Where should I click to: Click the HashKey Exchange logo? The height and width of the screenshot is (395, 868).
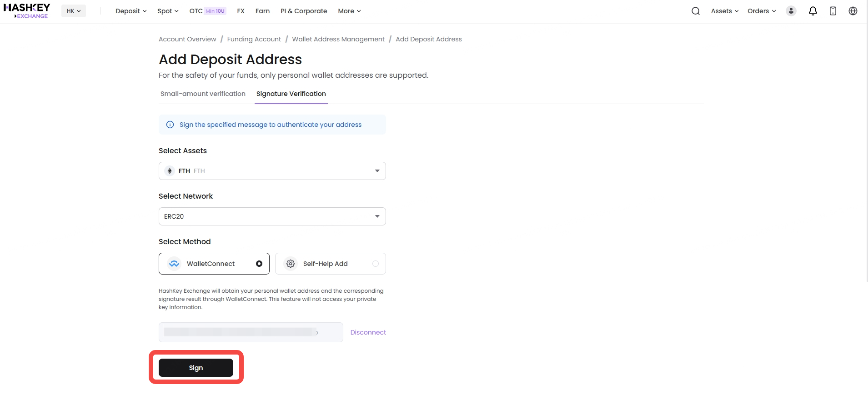coord(27,11)
